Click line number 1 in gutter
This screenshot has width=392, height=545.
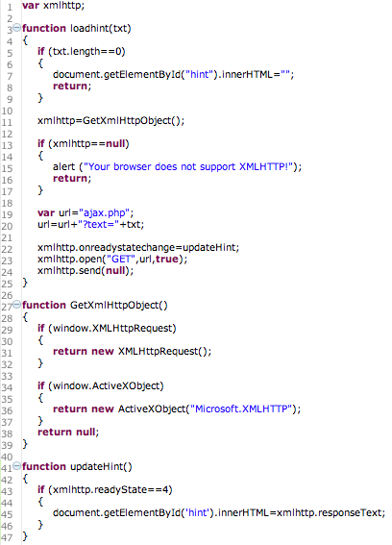(9, 7)
